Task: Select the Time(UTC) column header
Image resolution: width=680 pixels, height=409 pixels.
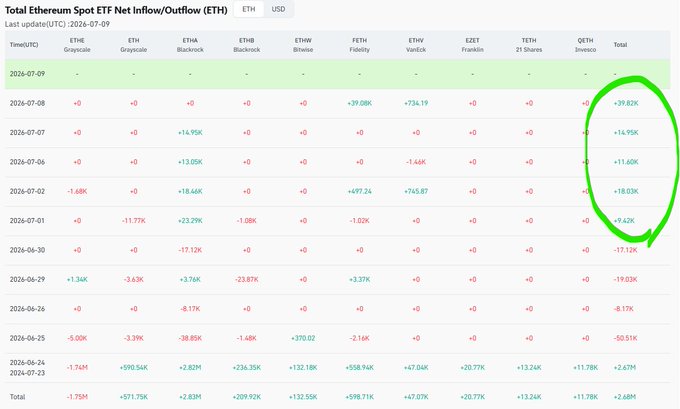Action: point(24,45)
